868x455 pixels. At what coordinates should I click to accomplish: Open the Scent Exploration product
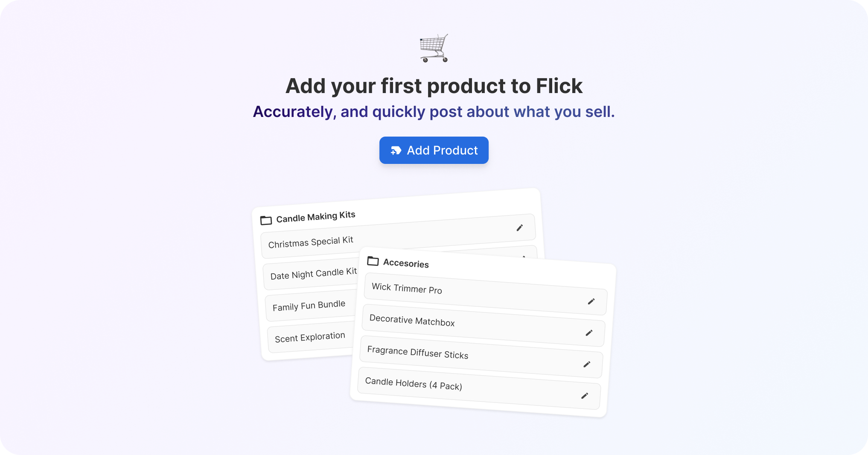tap(310, 337)
